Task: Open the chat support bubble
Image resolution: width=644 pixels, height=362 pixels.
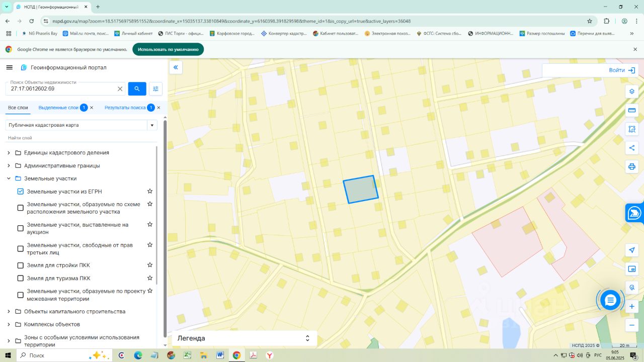Action: coord(610,301)
